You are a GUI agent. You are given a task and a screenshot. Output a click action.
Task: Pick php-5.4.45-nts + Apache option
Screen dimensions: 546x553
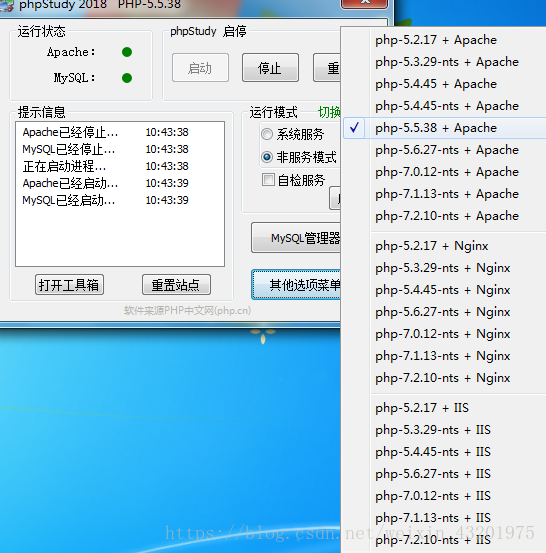(x=444, y=106)
